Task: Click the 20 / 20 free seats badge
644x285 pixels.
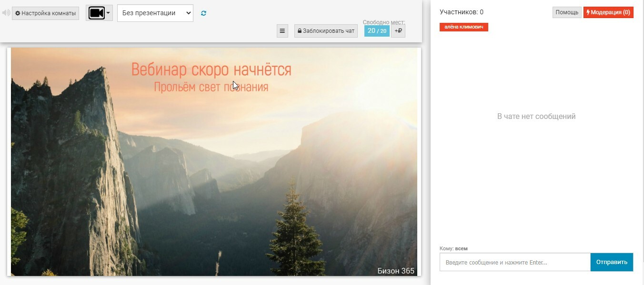Action: point(377,31)
